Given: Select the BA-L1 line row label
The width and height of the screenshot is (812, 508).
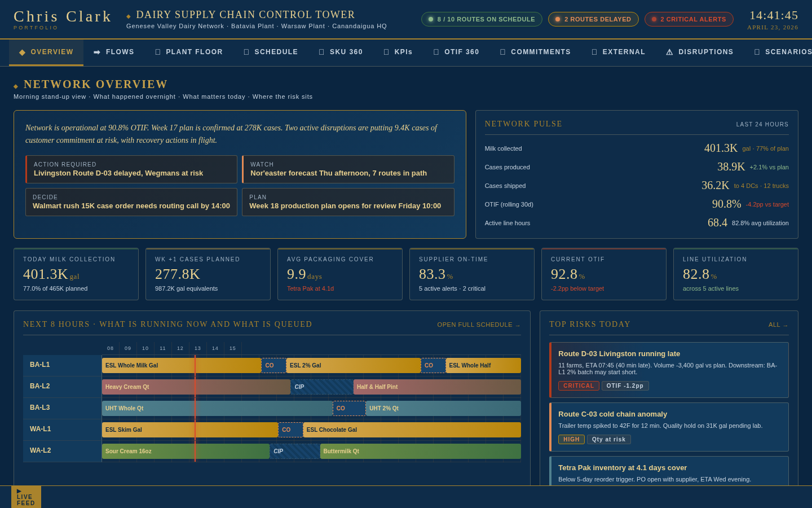Looking at the screenshot, I should pyautogui.click(x=62, y=365).
